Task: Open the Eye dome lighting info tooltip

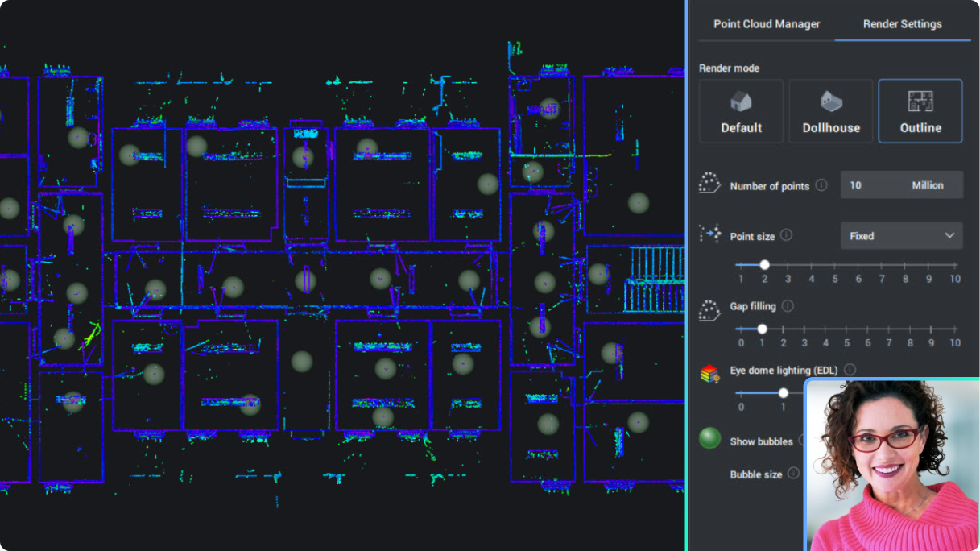Action: [x=850, y=370]
